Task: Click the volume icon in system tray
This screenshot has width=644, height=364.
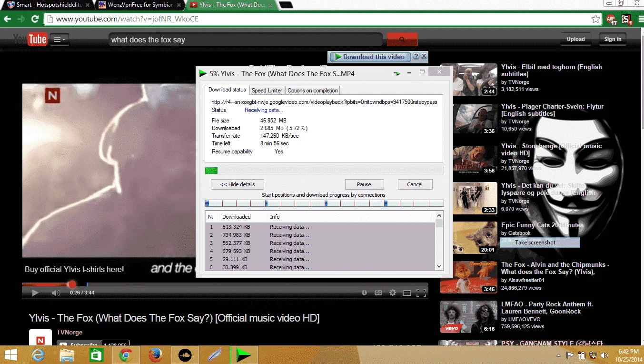Action: 604,355
